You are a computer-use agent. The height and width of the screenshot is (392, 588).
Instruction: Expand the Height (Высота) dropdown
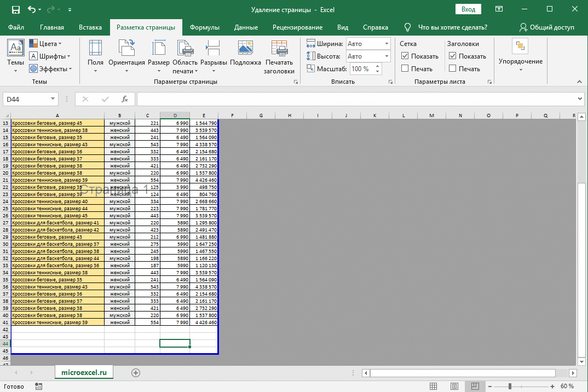387,56
